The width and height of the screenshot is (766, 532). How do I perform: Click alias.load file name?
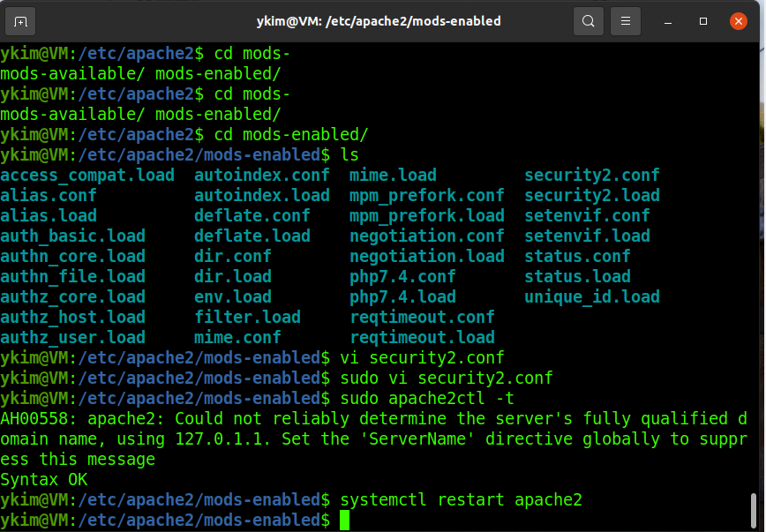coord(49,216)
